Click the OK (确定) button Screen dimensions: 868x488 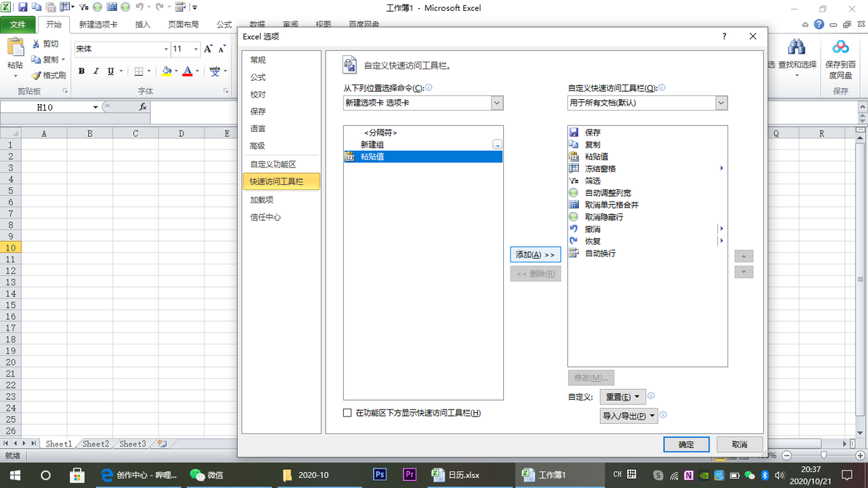point(686,444)
